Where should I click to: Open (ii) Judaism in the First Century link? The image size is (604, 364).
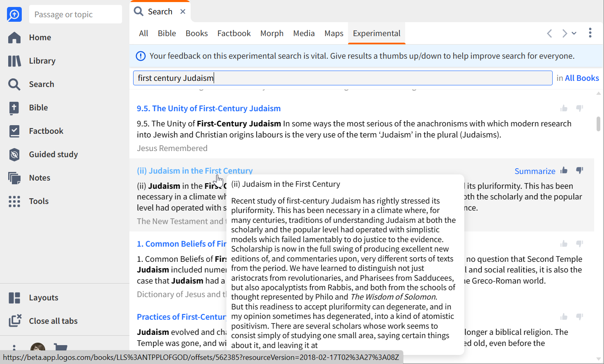[195, 171]
